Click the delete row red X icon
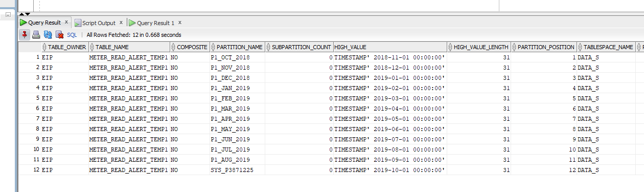This screenshot has width=644, height=192. pyautogui.click(x=59, y=35)
